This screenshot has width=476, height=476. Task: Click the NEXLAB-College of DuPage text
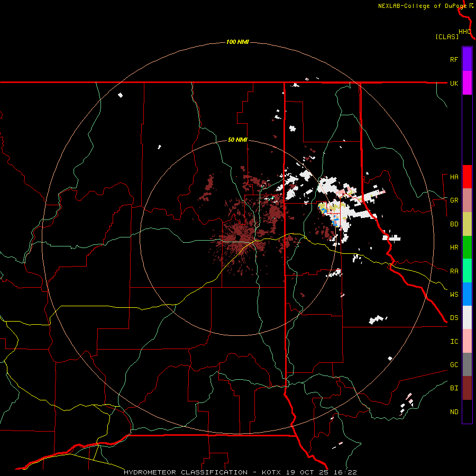pyautogui.click(x=422, y=6)
